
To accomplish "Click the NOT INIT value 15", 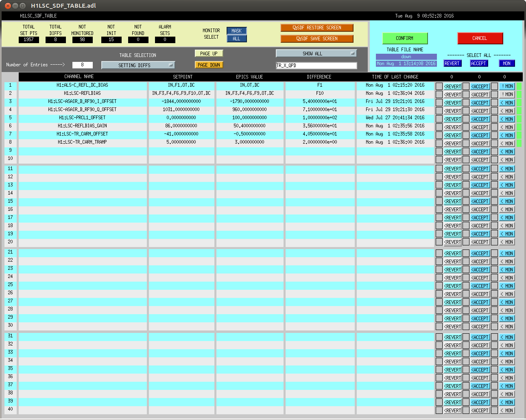I will click(111, 40).
